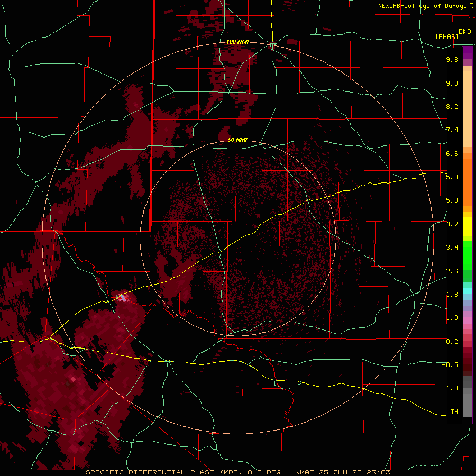Pick the purple segment atop the color bar
The image size is (476, 476).
click(x=467, y=53)
